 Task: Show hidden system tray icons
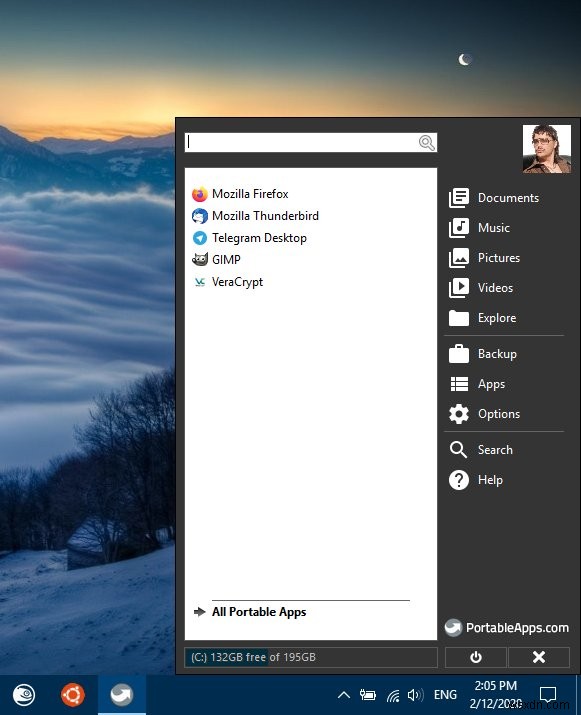[x=344, y=695]
